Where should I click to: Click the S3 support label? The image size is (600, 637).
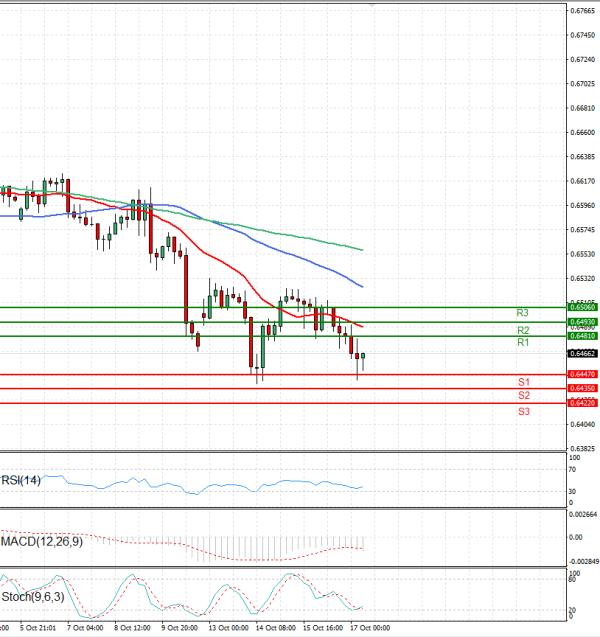(523, 411)
